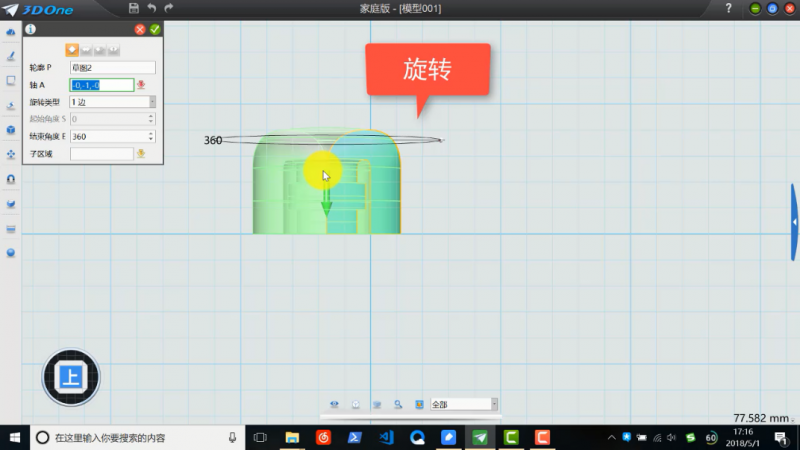Image resolution: width=800 pixels, height=450 pixels.
Task: Open the feature modeling tool
Action: coord(11,105)
